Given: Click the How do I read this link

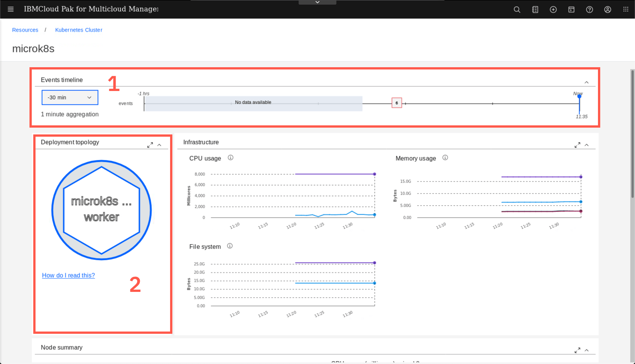Looking at the screenshot, I should pyautogui.click(x=68, y=275).
